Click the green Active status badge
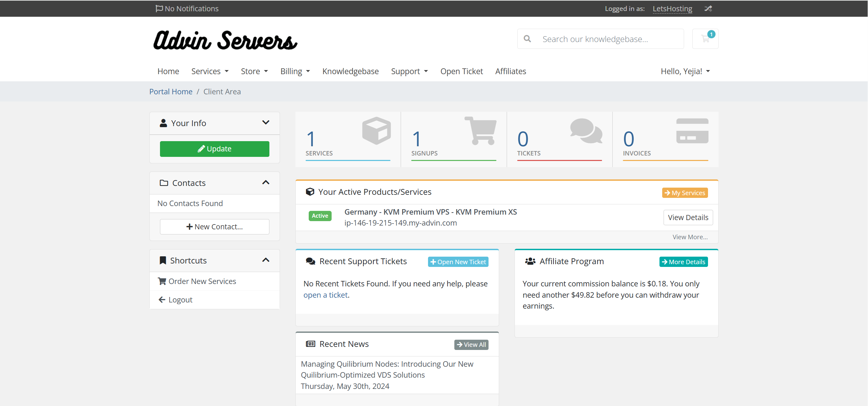 point(320,216)
